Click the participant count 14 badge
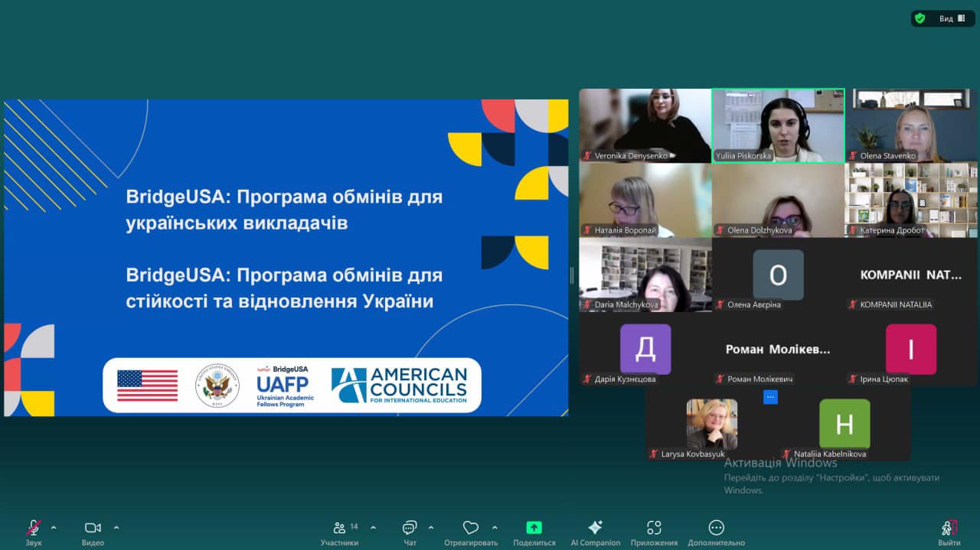The image size is (980, 550). tap(354, 526)
